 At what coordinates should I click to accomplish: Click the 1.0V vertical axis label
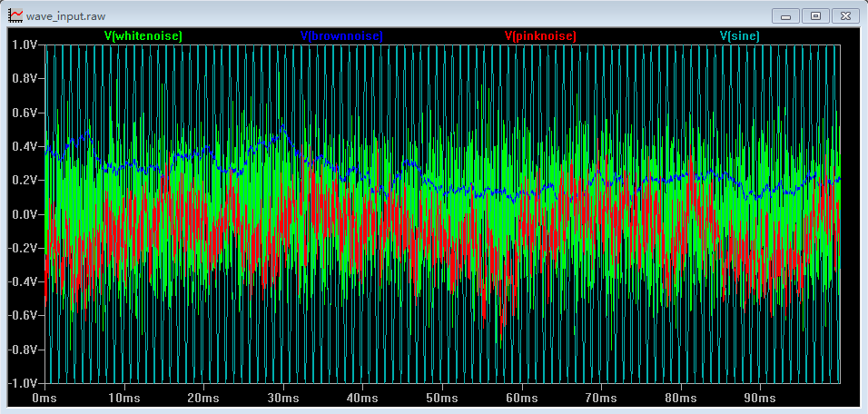[x=25, y=44]
